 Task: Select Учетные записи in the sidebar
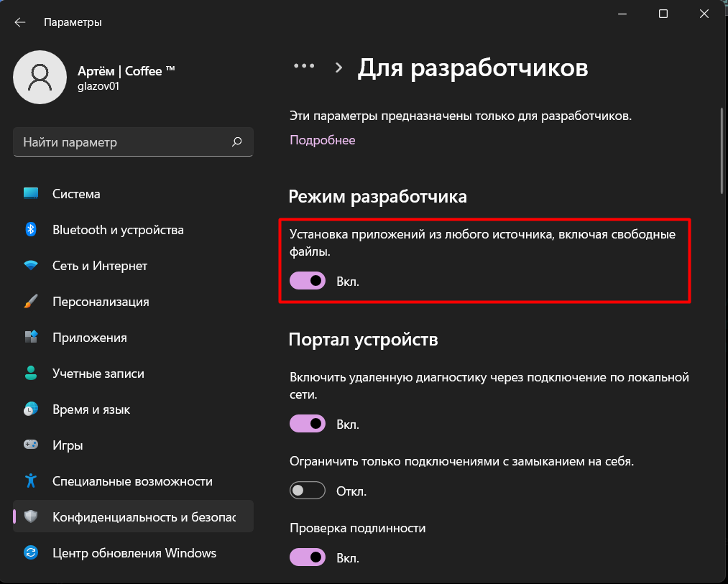[30, 373]
